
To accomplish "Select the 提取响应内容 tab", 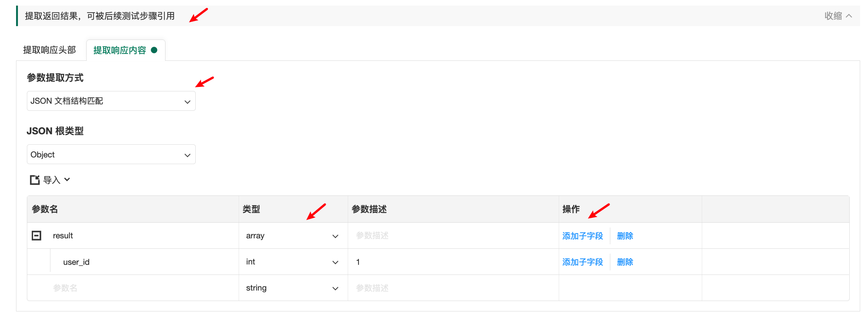I will [x=120, y=50].
